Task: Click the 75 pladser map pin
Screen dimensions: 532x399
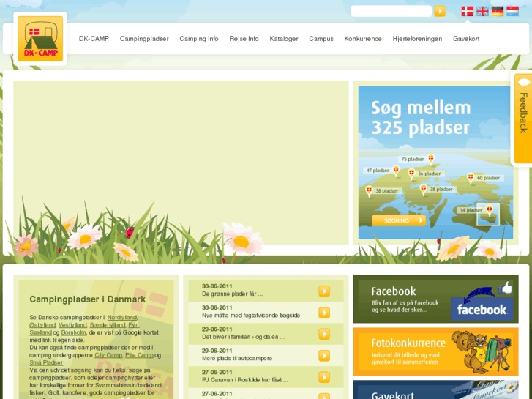Action: 430,159
